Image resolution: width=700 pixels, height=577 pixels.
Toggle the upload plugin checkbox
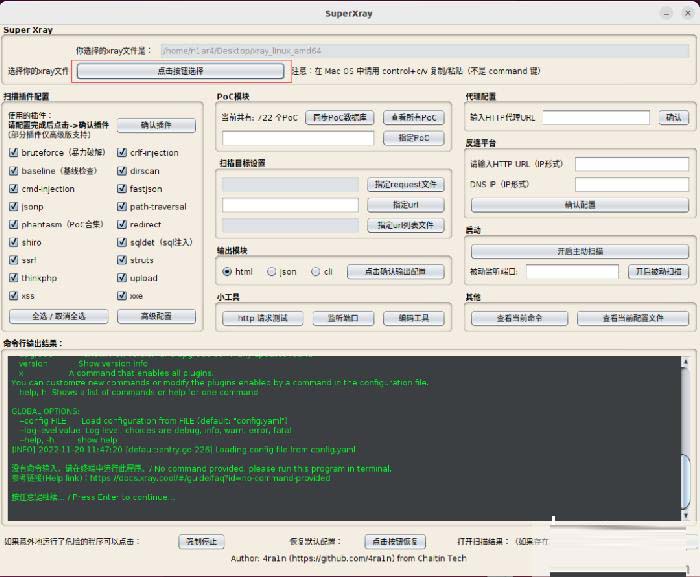(122, 278)
